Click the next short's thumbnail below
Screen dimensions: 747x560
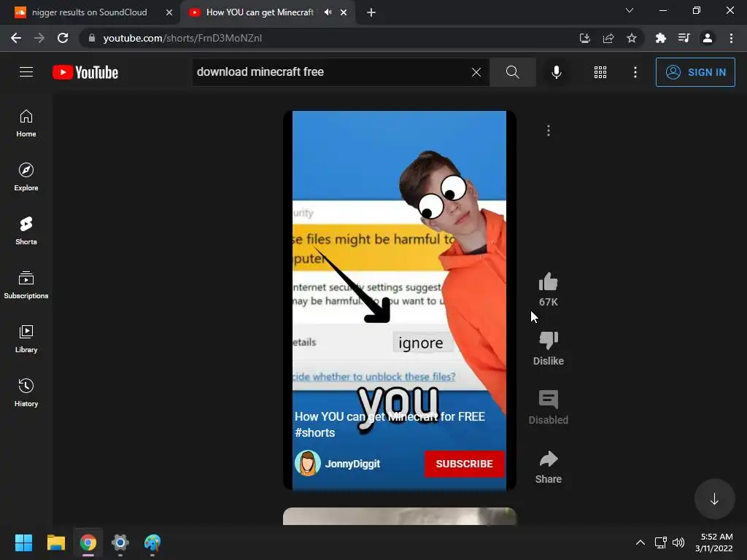pyautogui.click(x=399, y=516)
